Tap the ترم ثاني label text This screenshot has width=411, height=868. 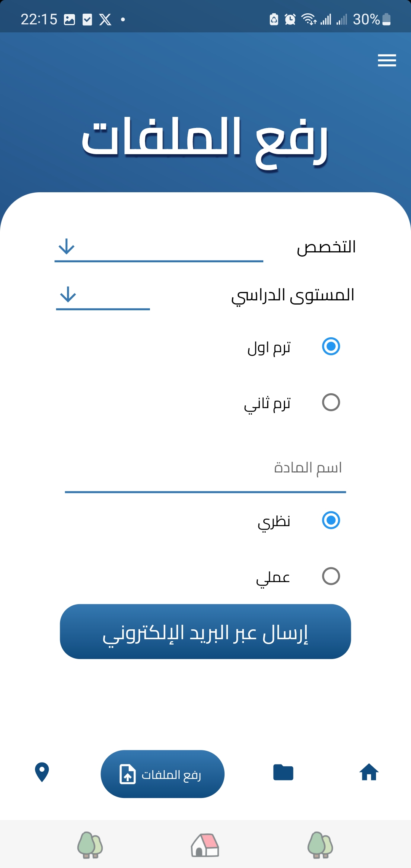tap(268, 403)
